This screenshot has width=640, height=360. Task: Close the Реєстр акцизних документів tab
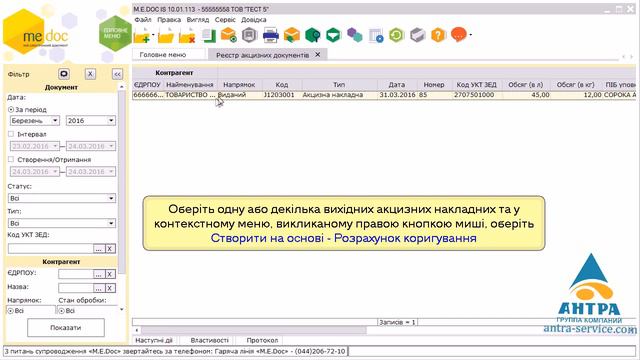pos(318,54)
